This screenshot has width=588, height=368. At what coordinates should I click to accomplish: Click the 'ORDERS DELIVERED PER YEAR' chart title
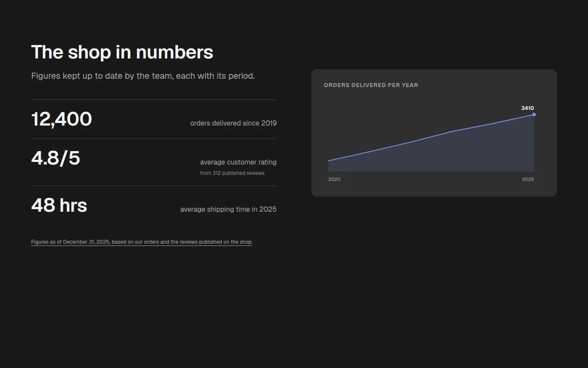(371, 85)
